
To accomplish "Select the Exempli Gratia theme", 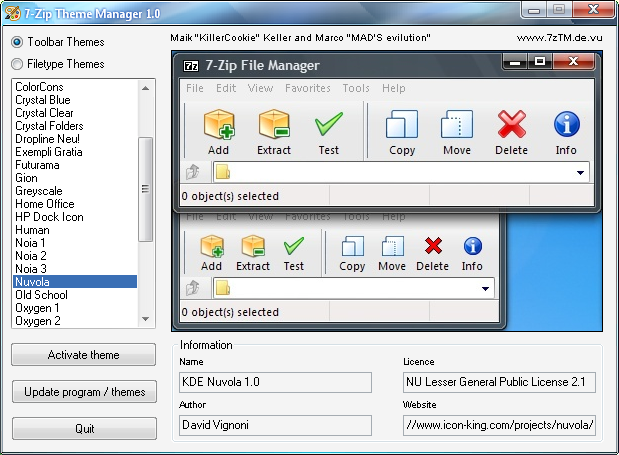I will tap(75, 152).
